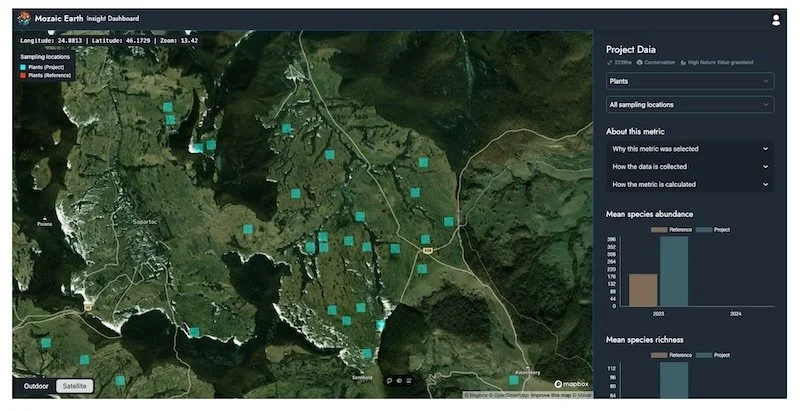The image size is (800, 411).
Task: Click the Project bar in richness chart
Action: [674, 380]
